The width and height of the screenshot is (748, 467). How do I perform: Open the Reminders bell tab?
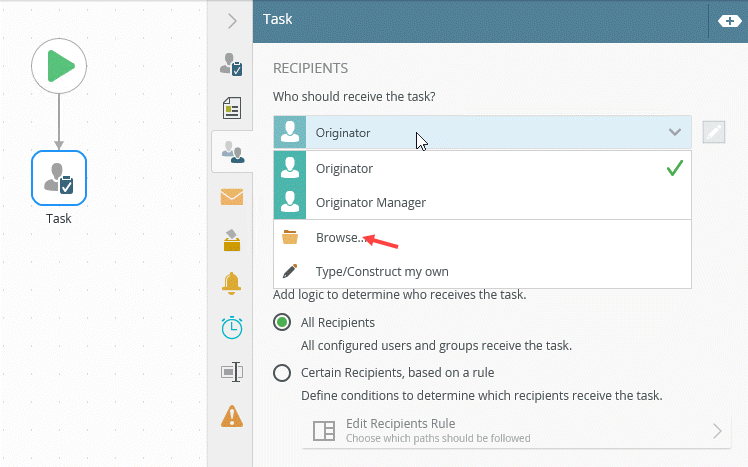click(x=232, y=283)
